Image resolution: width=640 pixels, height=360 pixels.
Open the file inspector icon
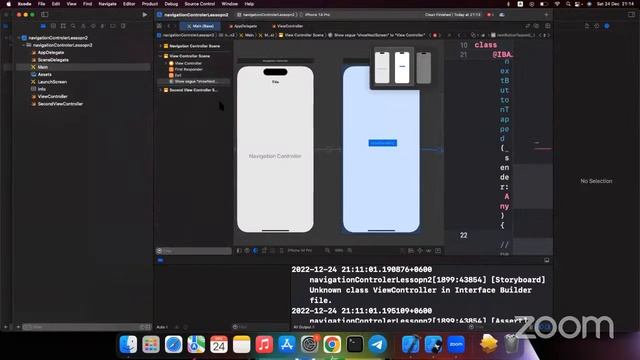[587, 26]
